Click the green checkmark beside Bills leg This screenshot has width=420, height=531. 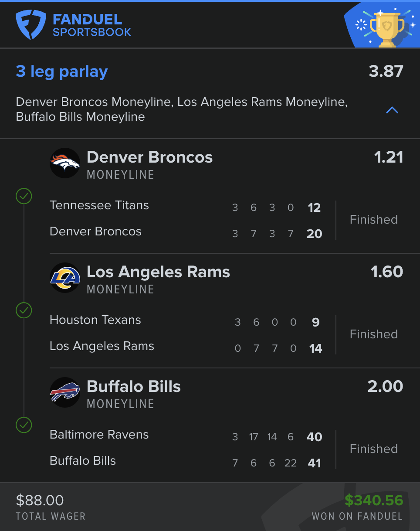pos(24,425)
